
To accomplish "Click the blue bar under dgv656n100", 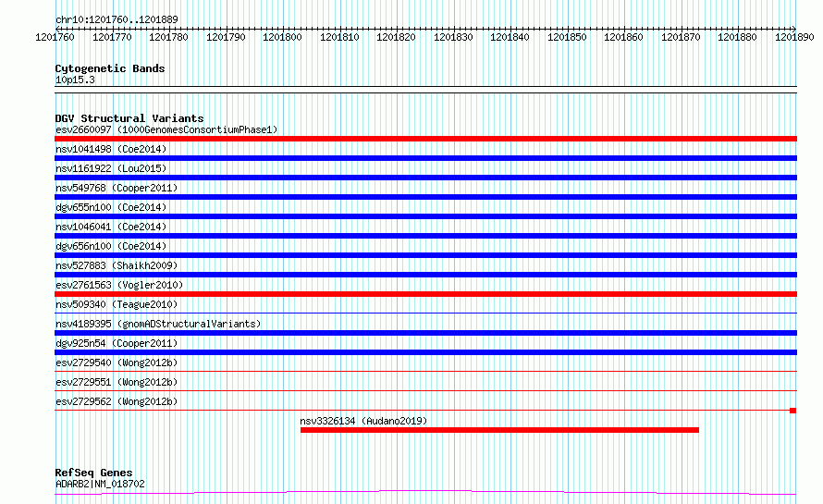I will 425,255.
